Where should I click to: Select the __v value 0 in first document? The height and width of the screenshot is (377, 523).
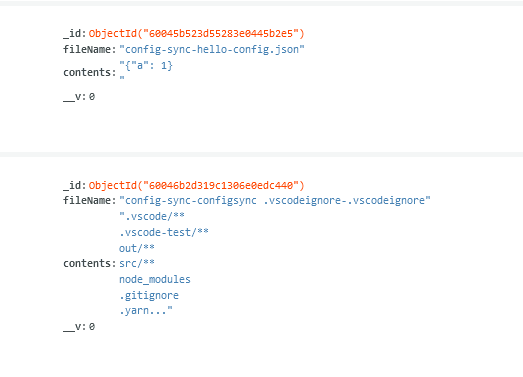point(92,97)
